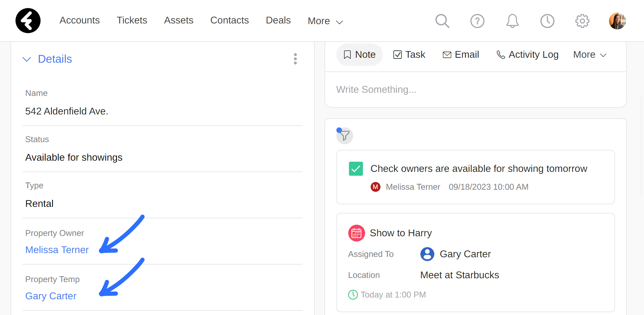Click the Today at 1:00 PM timestamp

point(393,295)
